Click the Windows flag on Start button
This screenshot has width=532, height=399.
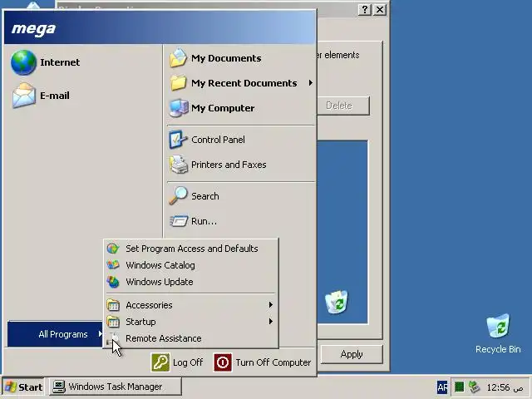point(11,387)
